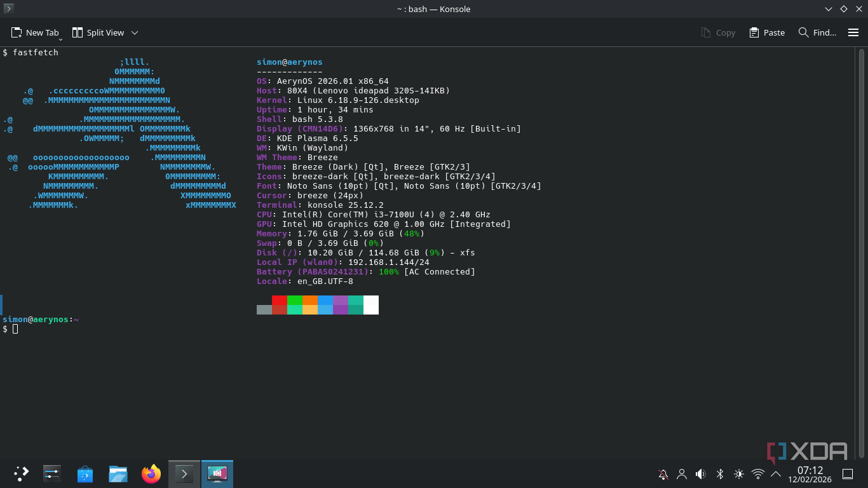The height and width of the screenshot is (488, 868).
Task: Click Split View in the toolbar
Action: pos(98,32)
